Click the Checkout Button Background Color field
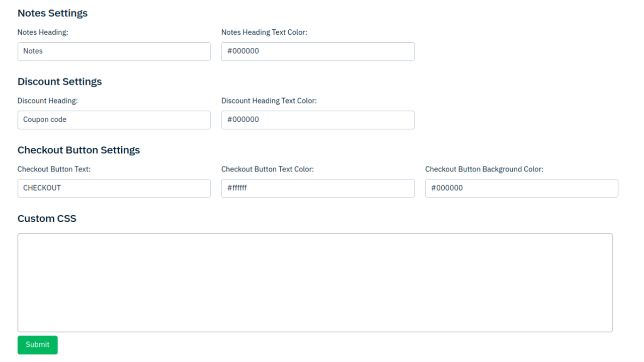 522,188
